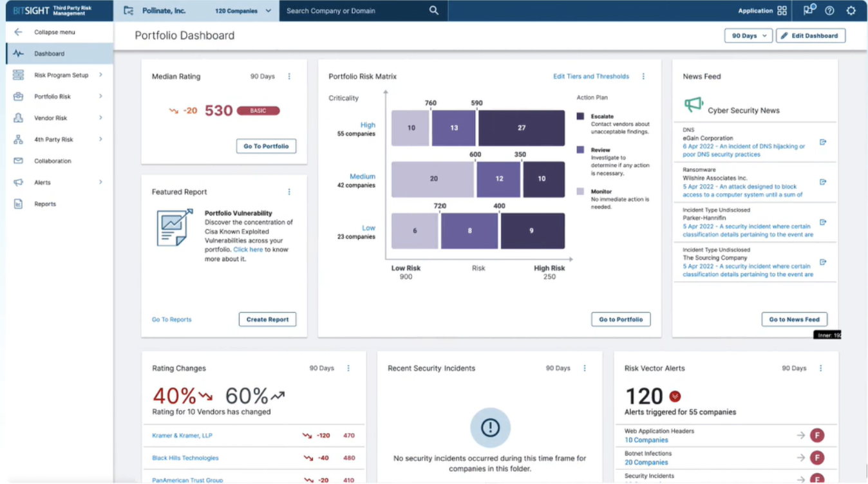Click the Application grid icon
Viewport: 868px width, 484px height.
click(782, 10)
